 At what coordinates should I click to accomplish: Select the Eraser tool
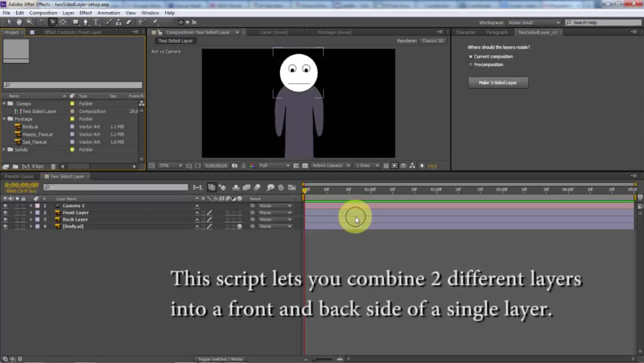click(129, 22)
